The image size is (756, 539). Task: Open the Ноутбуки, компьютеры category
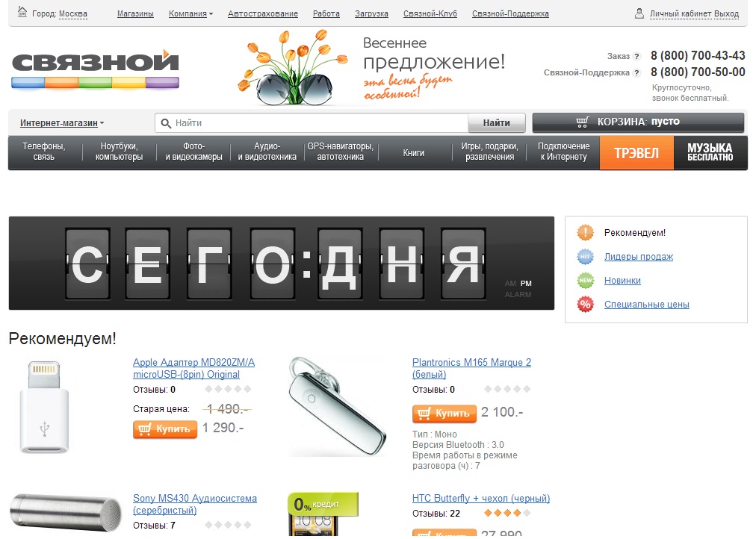[119, 152]
